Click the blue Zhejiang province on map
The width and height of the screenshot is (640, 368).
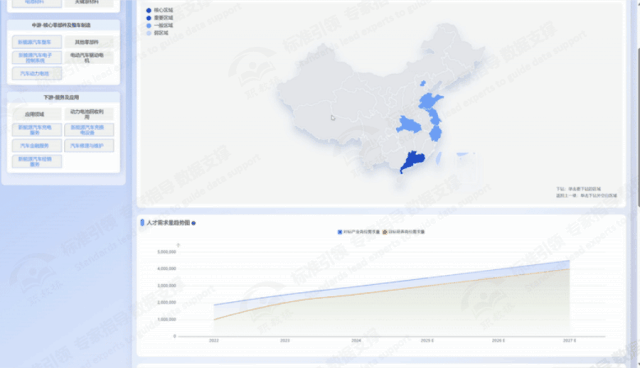click(436, 133)
